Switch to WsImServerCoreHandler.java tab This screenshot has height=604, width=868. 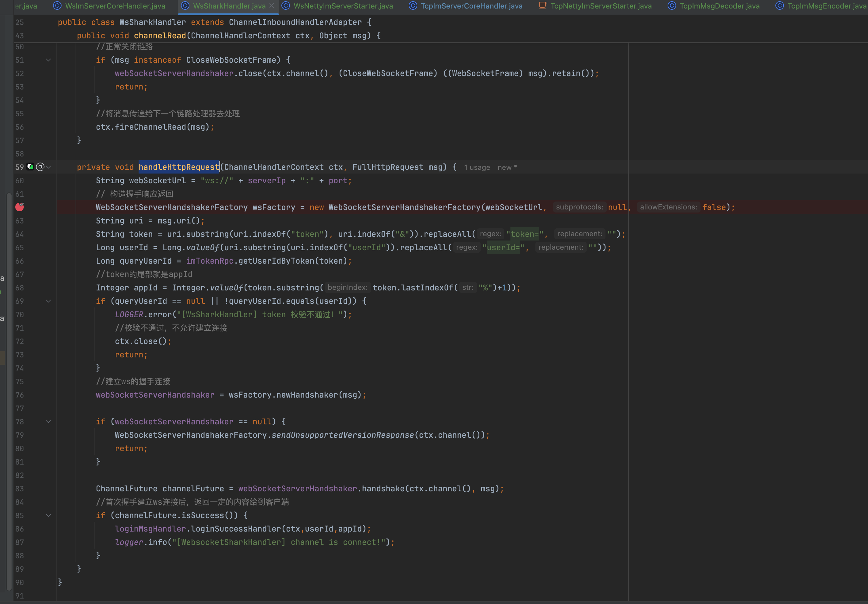pos(115,6)
